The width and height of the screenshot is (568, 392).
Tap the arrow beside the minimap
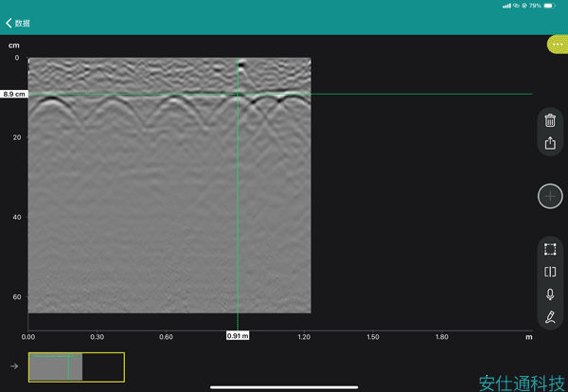pyautogui.click(x=14, y=366)
